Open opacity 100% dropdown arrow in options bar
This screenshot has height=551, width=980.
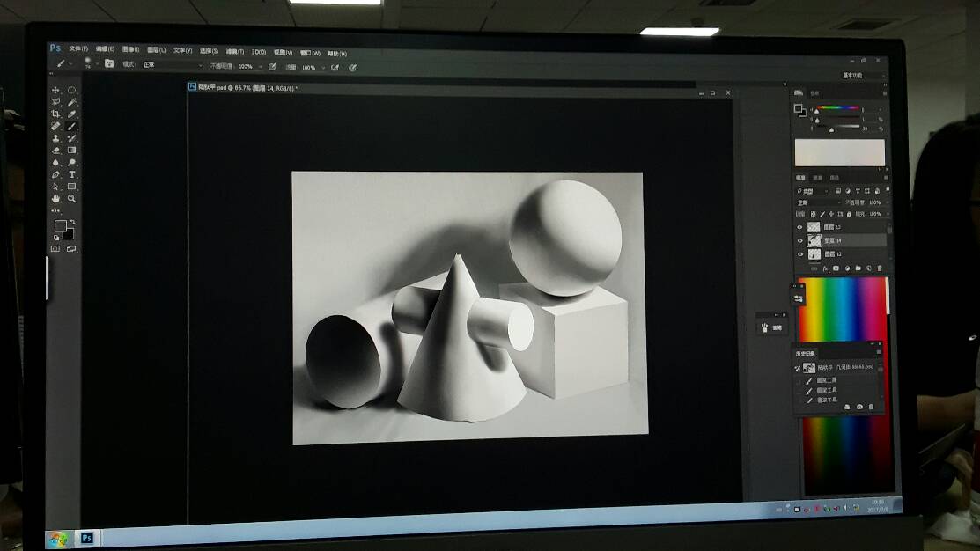tap(260, 66)
